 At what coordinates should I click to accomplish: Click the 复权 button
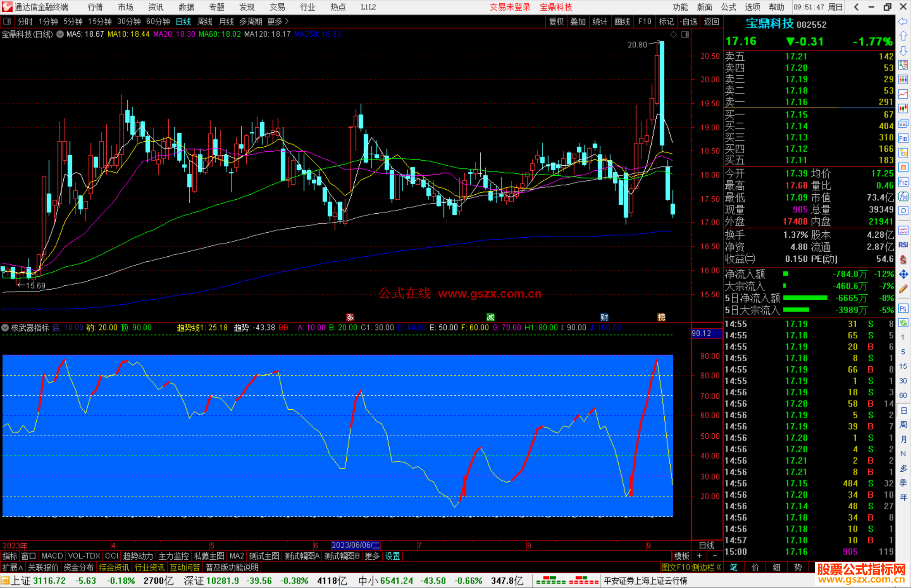556,21
